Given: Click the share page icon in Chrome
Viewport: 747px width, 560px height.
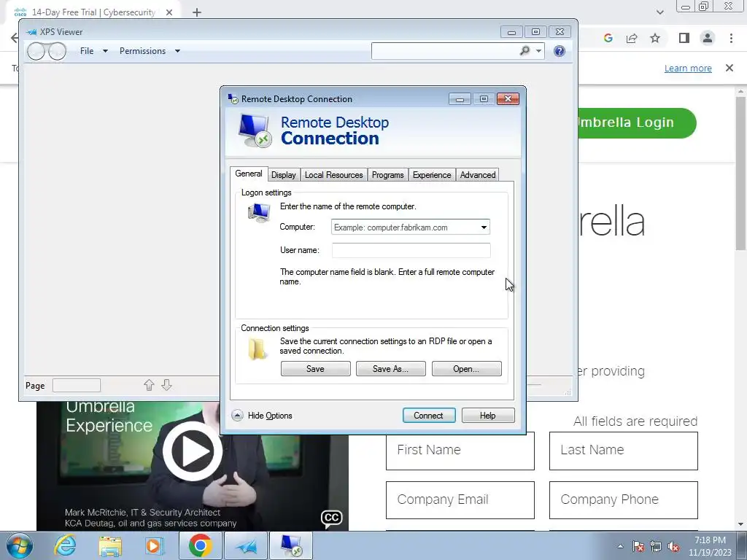Looking at the screenshot, I should point(632,38).
